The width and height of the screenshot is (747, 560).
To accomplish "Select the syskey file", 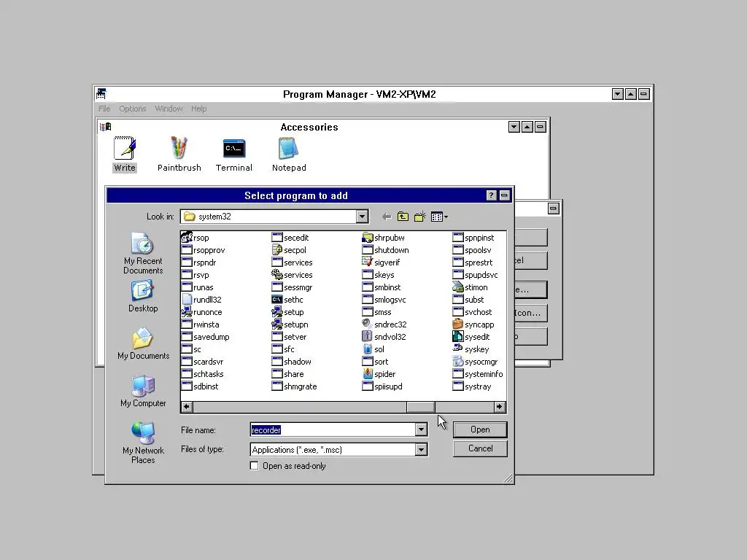I will pyautogui.click(x=471, y=349).
